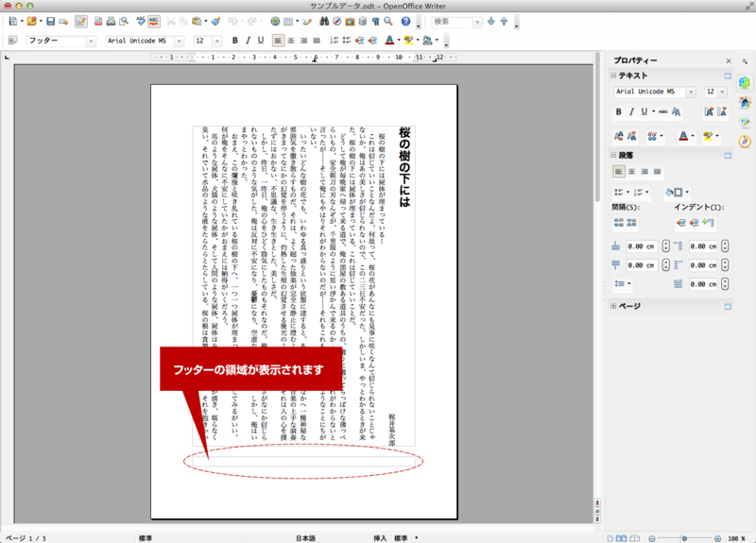Open sidebar Gallery tab
This screenshot has width=756, height=543.
(745, 122)
